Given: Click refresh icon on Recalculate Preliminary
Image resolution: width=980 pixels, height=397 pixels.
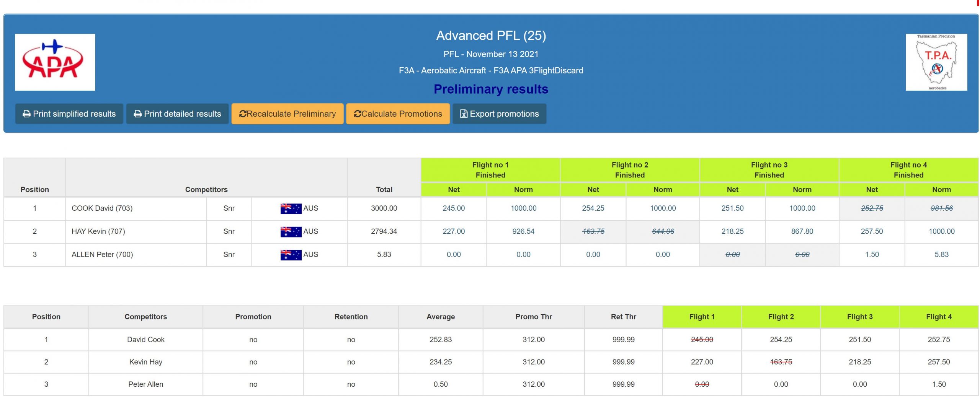Looking at the screenshot, I should pyautogui.click(x=243, y=114).
